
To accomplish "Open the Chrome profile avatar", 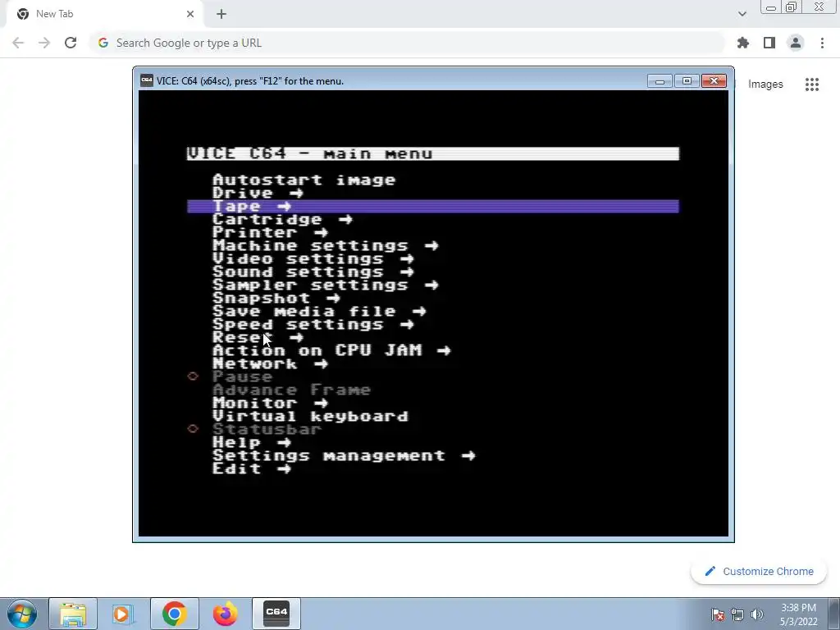I will (796, 43).
